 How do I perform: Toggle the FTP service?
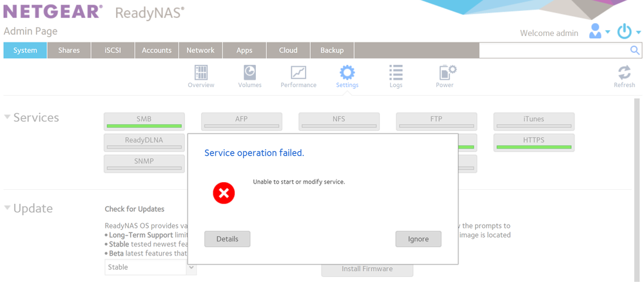(436, 122)
